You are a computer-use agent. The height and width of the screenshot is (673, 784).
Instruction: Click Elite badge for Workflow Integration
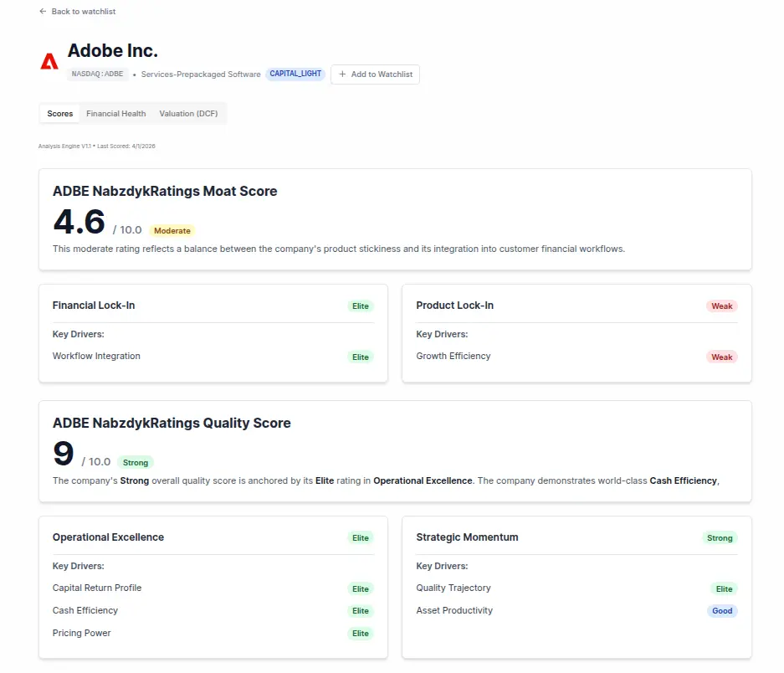(361, 357)
